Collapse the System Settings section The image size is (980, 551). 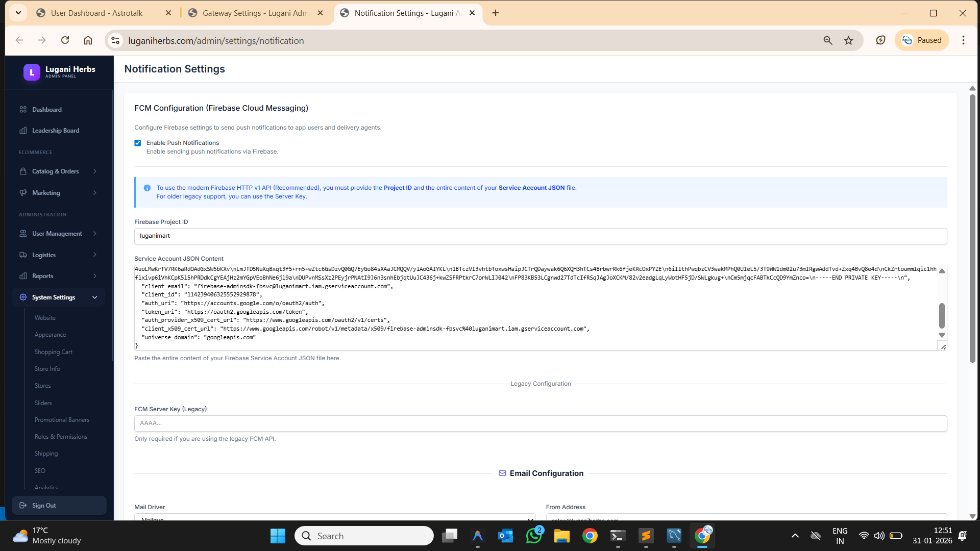coord(95,297)
